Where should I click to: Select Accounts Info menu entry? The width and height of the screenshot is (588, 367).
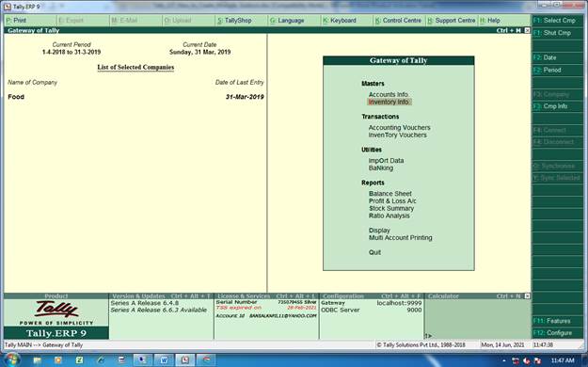point(389,94)
